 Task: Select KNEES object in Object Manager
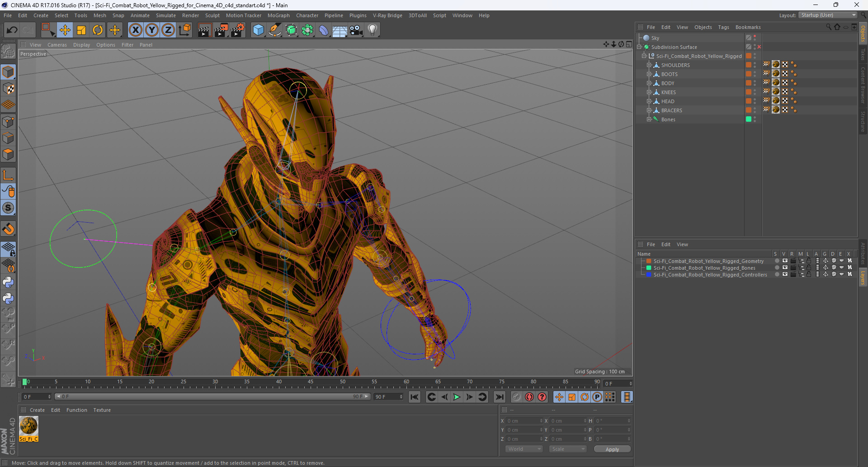tap(669, 92)
